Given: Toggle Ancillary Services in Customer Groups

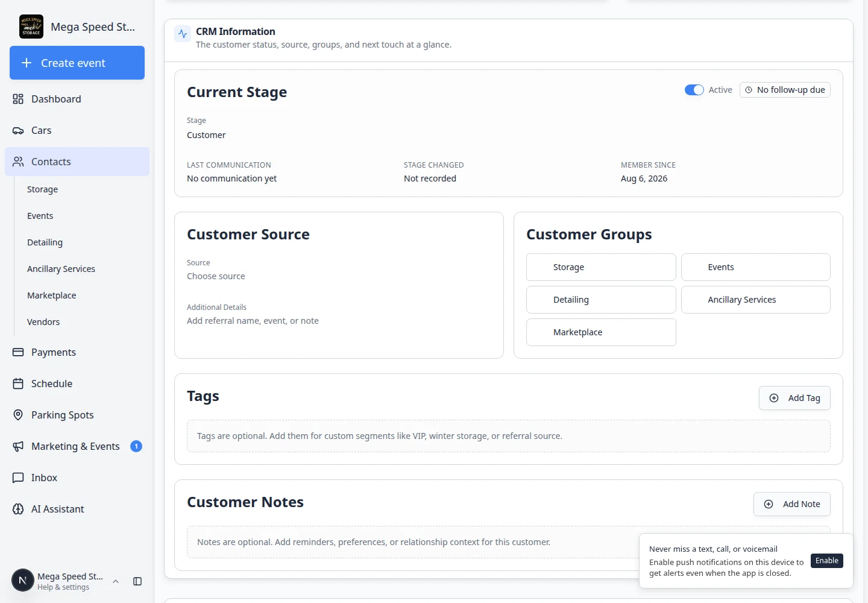Looking at the screenshot, I should click(756, 300).
